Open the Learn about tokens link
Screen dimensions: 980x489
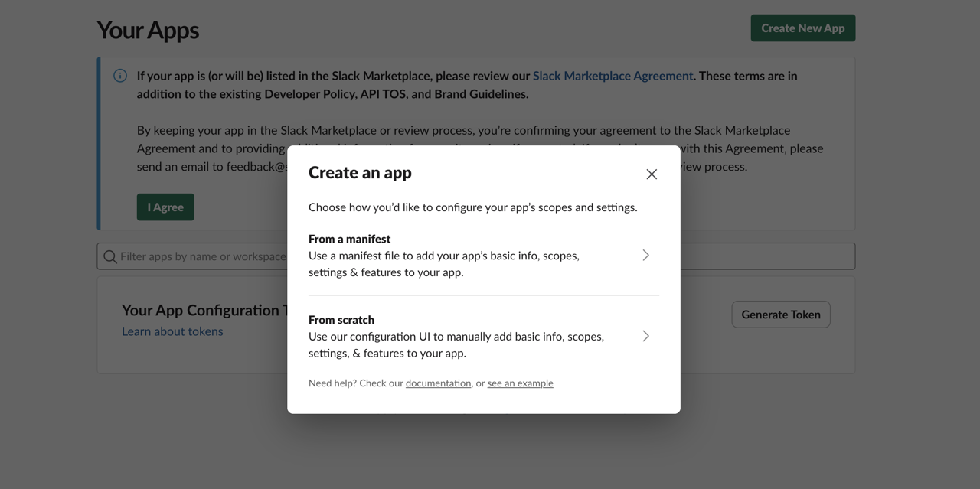[x=172, y=331]
